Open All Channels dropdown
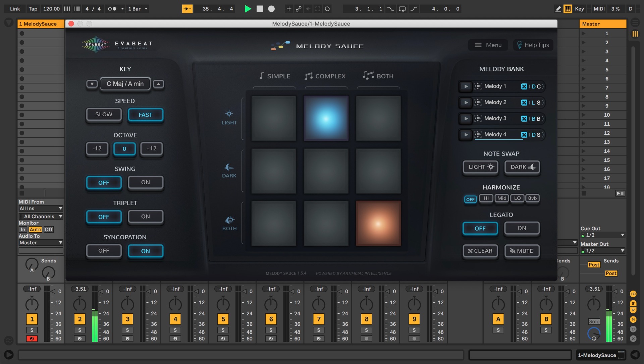This screenshot has height=364, width=644. click(x=41, y=217)
